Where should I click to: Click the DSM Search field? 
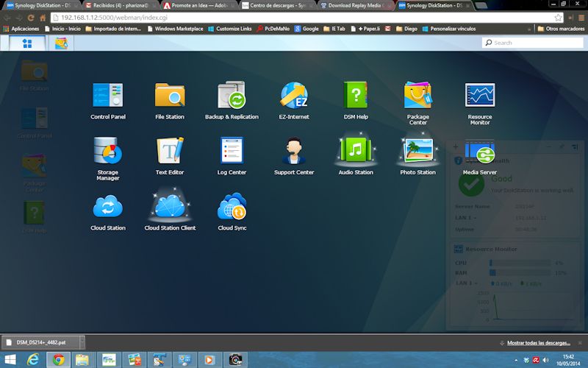(x=532, y=43)
